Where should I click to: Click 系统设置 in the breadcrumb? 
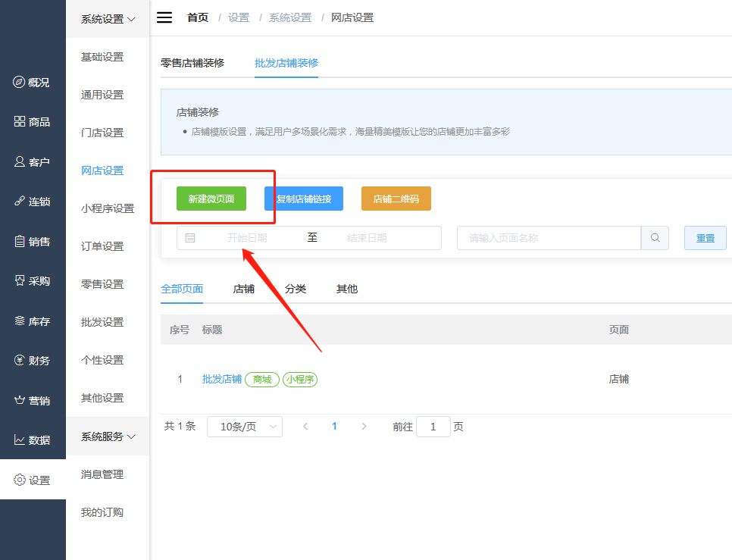tap(290, 17)
